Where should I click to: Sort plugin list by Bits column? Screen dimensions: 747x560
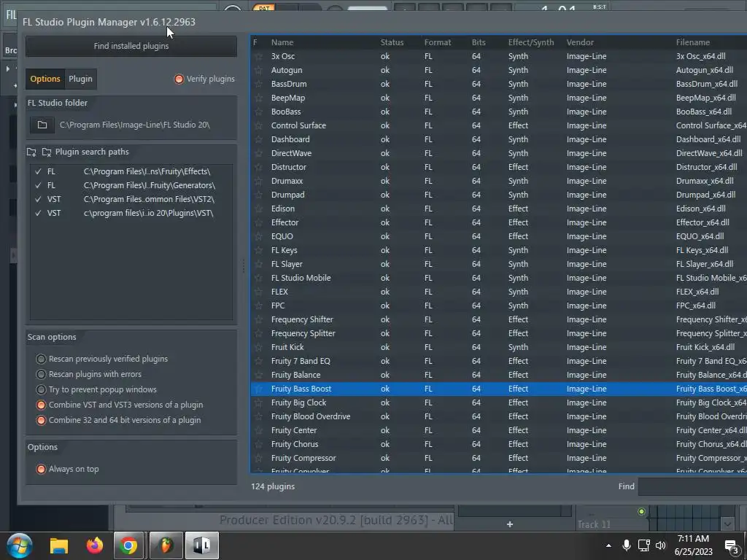[x=479, y=42]
